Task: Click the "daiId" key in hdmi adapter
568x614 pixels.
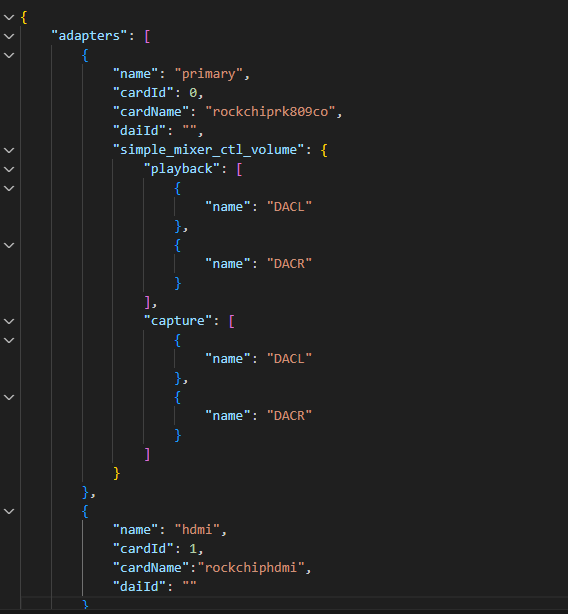Action: pyautogui.click(x=139, y=586)
